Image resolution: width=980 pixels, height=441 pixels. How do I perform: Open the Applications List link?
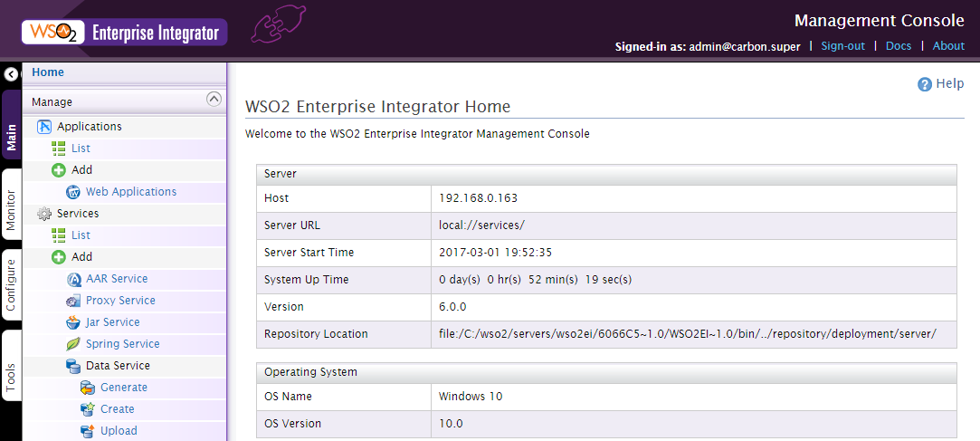81,149
